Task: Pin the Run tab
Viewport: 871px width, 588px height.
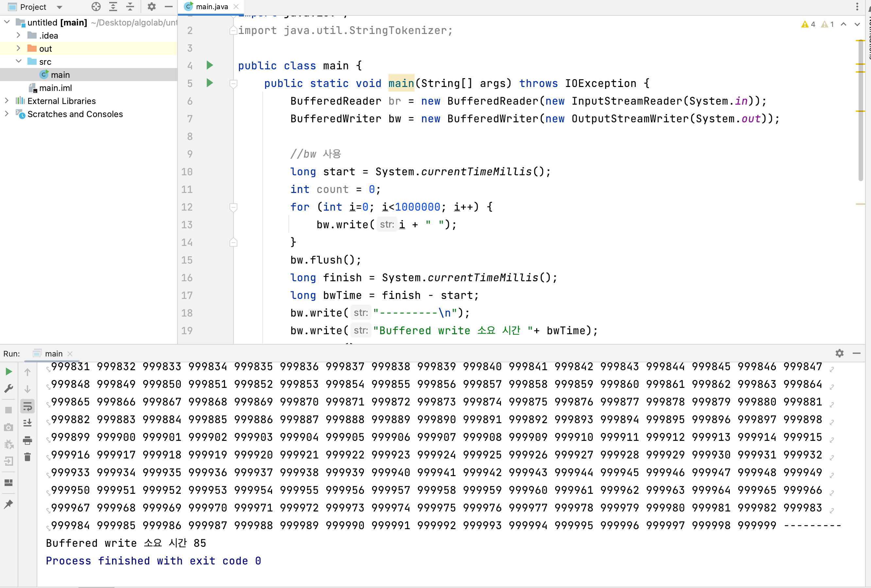Action: (x=9, y=504)
